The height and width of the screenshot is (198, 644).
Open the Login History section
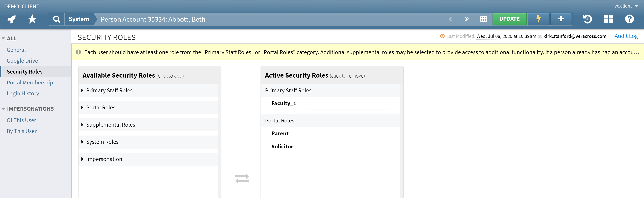pos(23,93)
